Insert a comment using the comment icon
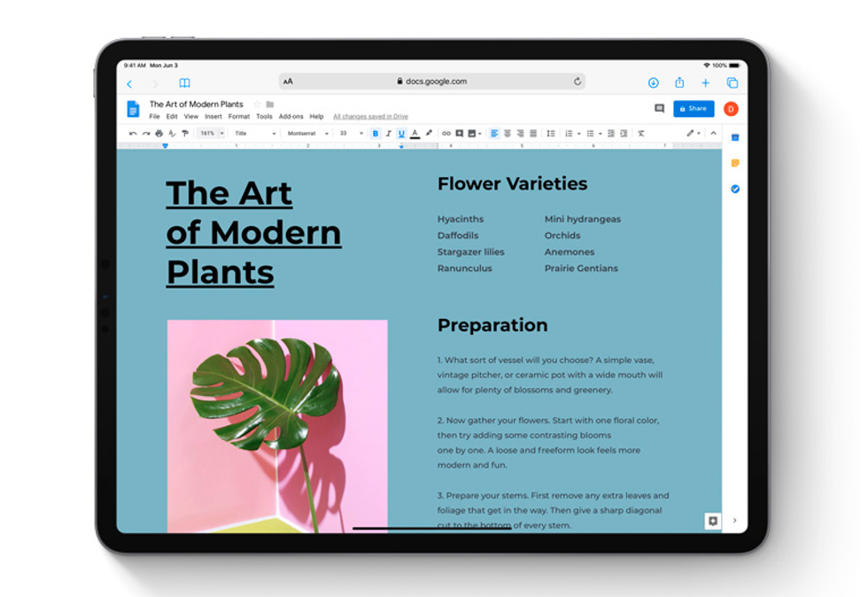 tap(459, 134)
